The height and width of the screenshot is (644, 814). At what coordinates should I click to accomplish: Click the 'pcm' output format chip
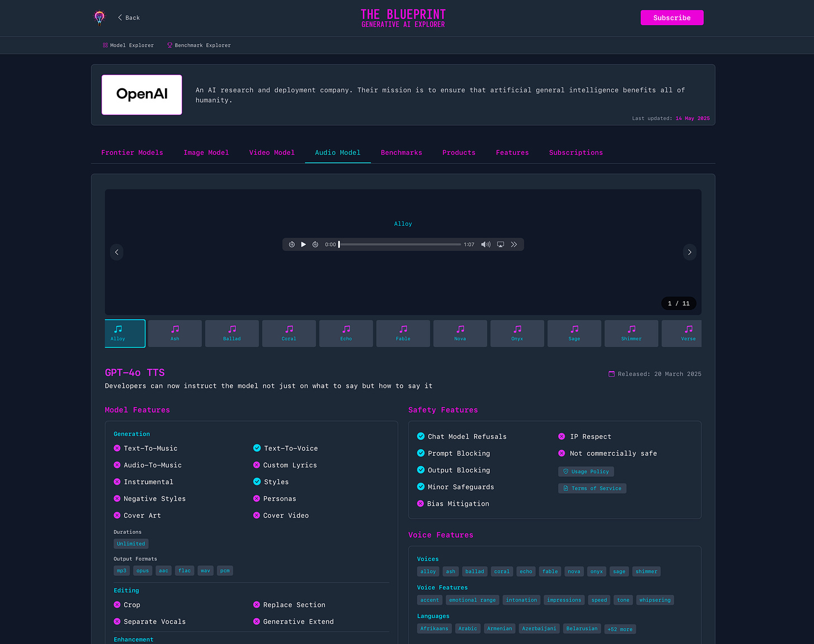pos(225,571)
